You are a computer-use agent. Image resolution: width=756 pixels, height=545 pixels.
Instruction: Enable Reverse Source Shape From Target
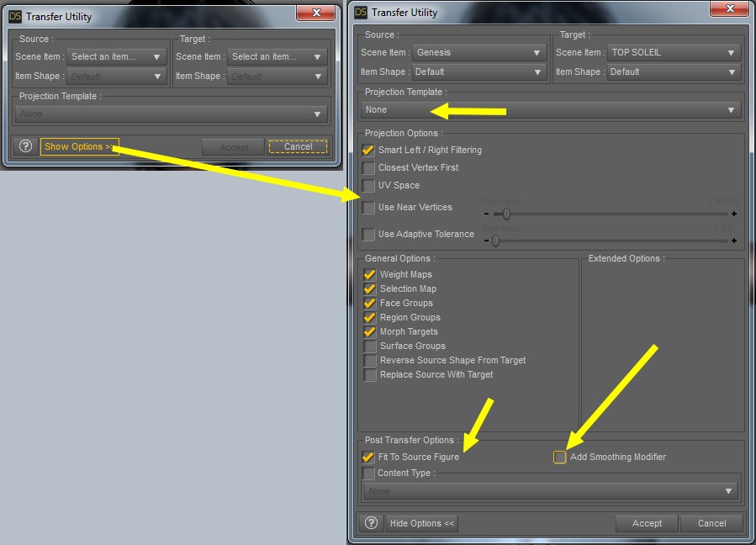370,360
